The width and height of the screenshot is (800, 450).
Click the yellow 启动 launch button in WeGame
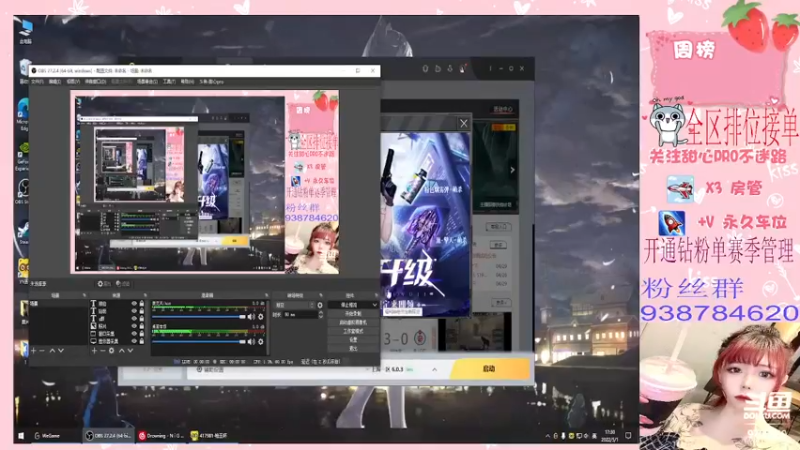tap(489, 369)
